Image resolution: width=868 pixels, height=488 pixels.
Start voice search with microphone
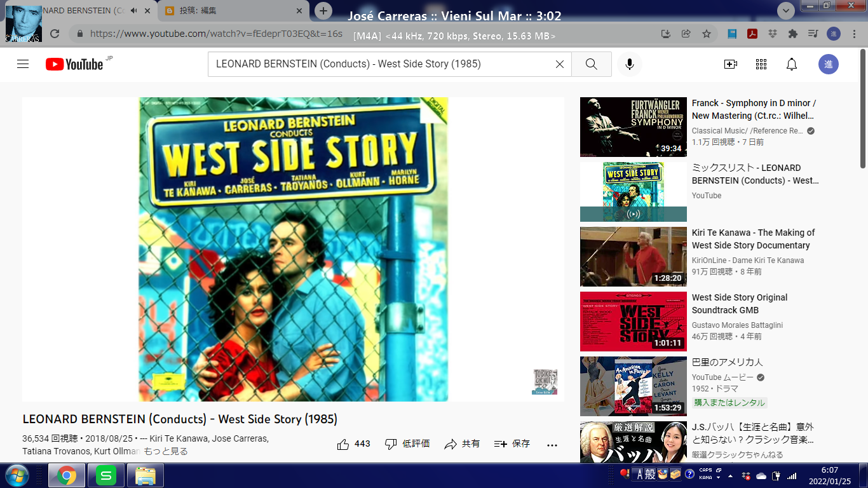pyautogui.click(x=630, y=64)
